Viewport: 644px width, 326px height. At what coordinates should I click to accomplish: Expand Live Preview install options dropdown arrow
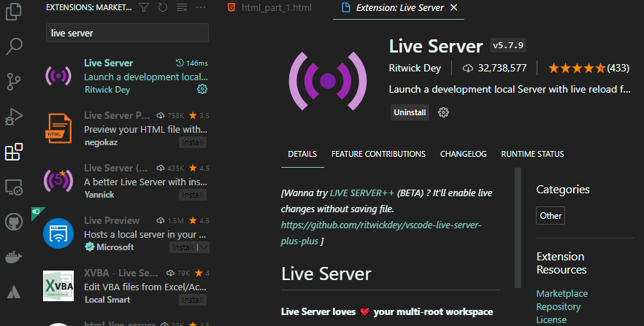tap(204, 247)
